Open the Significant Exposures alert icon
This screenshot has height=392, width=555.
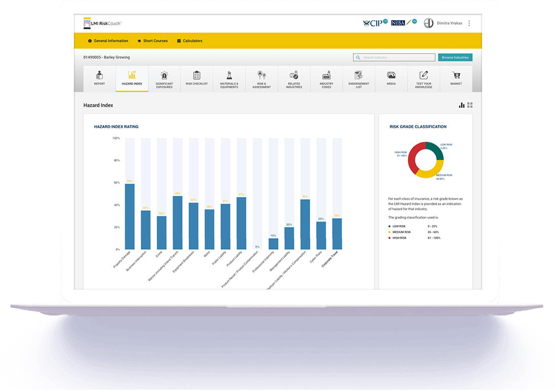164,79
